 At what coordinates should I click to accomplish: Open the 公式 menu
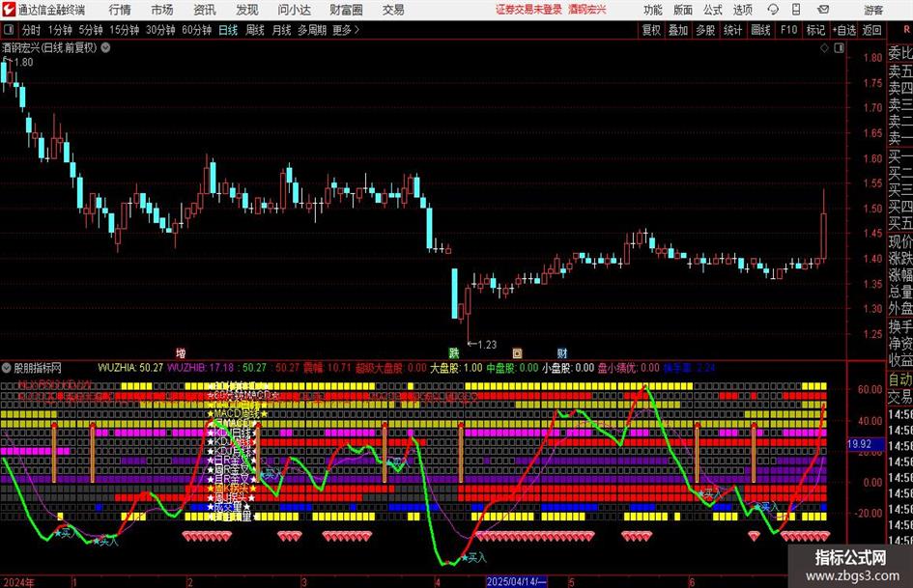(x=713, y=10)
